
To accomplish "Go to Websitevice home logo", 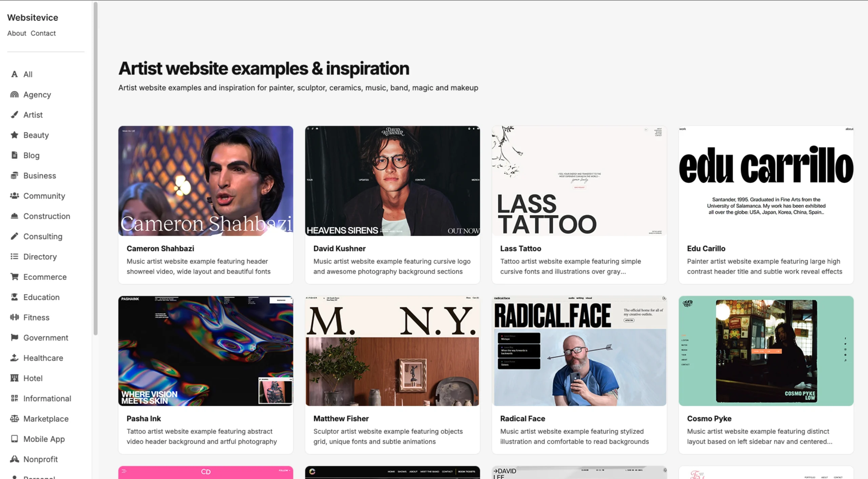I will [x=33, y=18].
